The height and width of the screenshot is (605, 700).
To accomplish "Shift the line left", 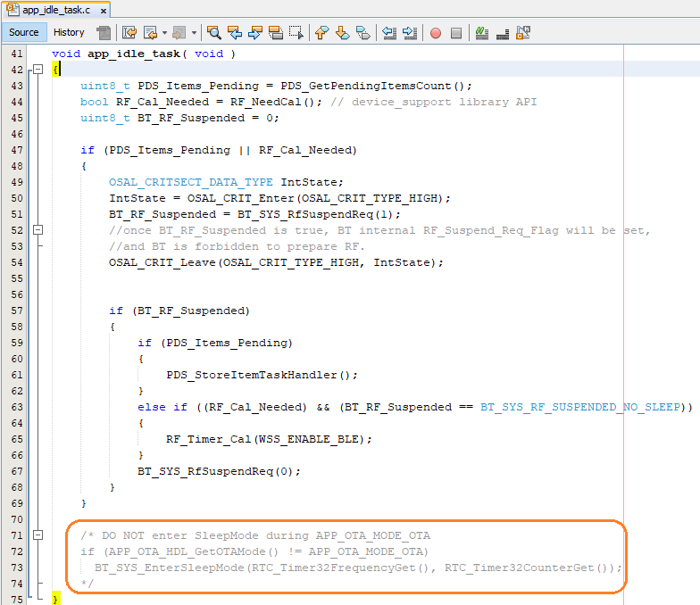I will click(389, 33).
